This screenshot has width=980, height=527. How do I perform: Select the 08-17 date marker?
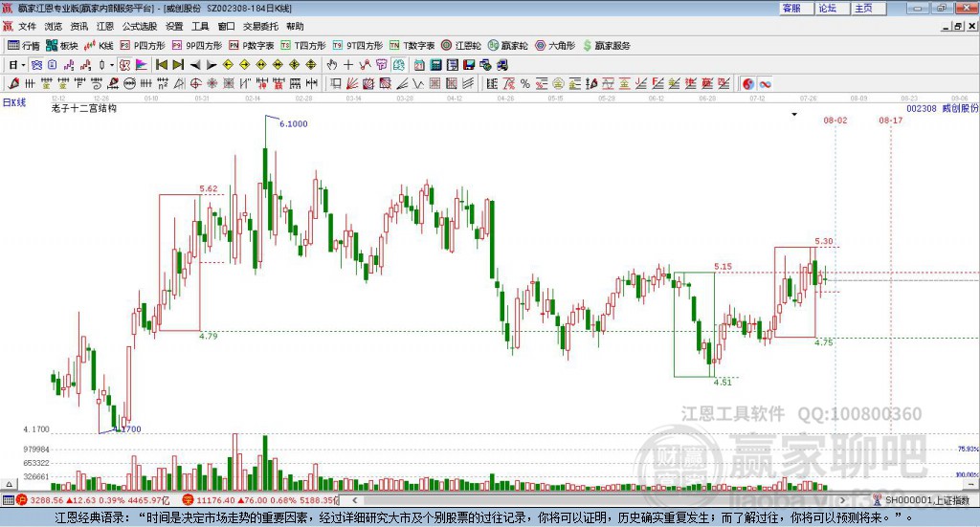891,120
